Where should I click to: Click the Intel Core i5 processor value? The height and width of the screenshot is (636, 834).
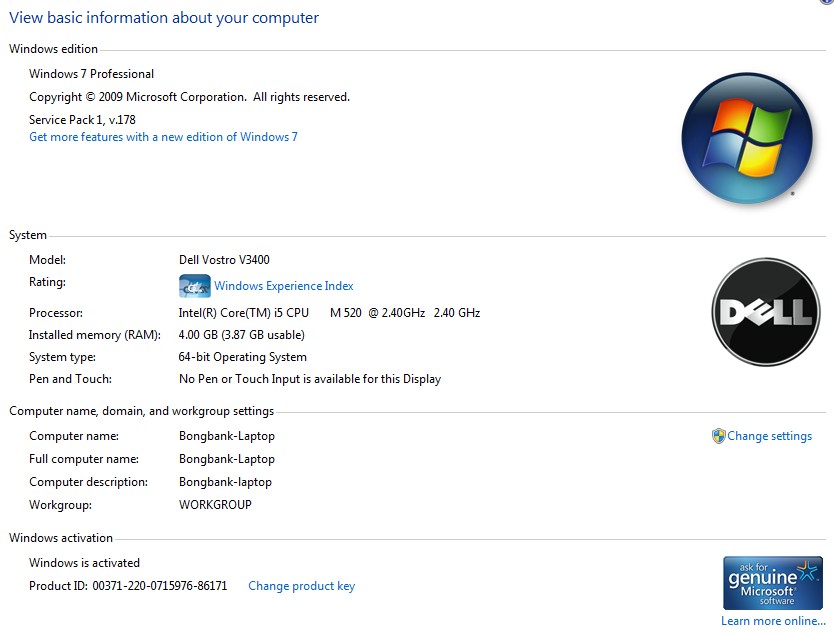click(x=329, y=313)
